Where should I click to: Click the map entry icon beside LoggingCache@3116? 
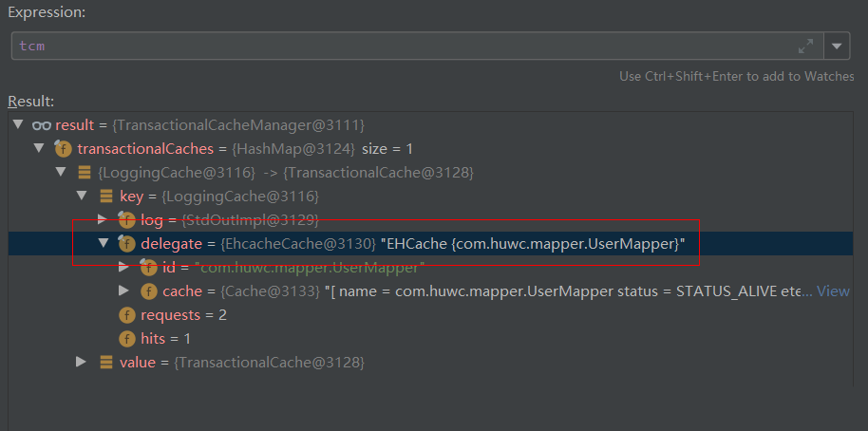[85, 173]
